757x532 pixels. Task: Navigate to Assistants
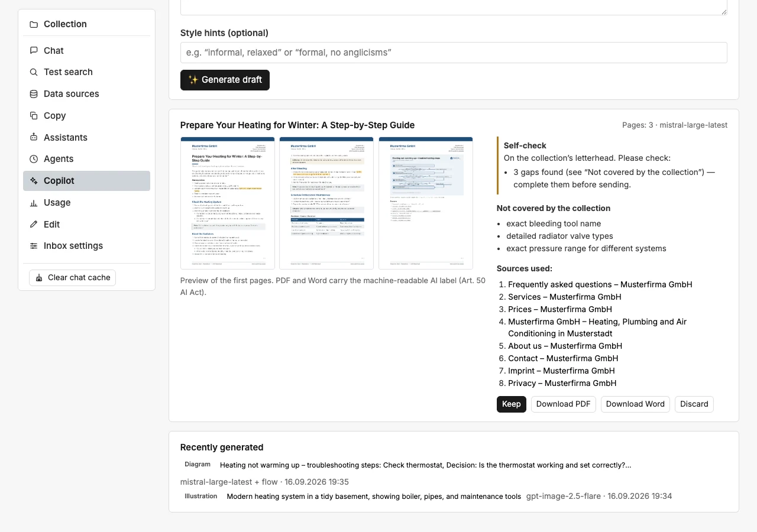86,138
